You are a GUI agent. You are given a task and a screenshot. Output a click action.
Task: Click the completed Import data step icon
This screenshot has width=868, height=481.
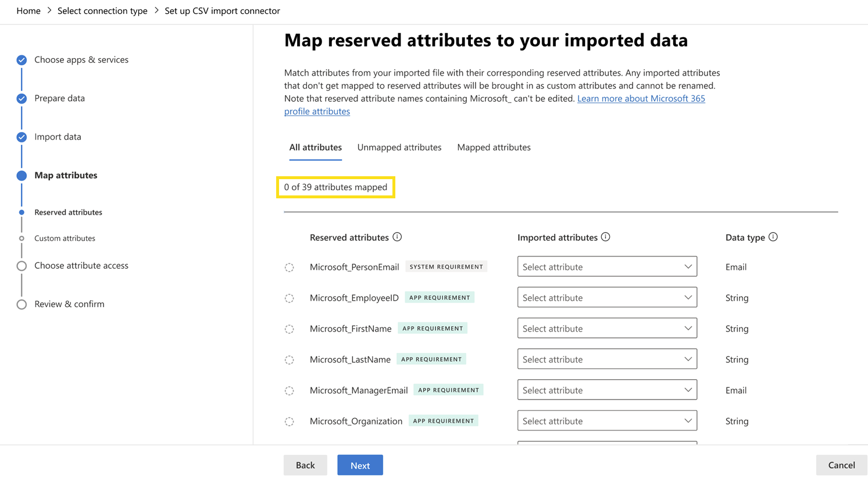pyautogui.click(x=22, y=137)
